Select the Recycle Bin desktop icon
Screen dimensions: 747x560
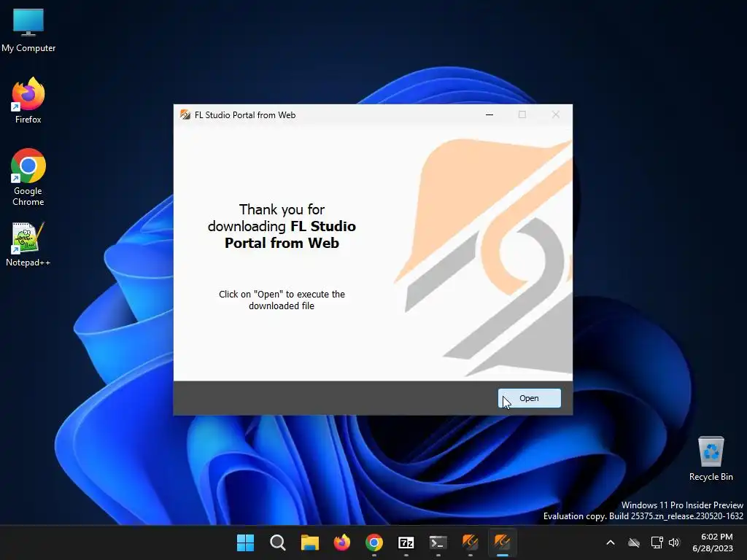(711, 459)
